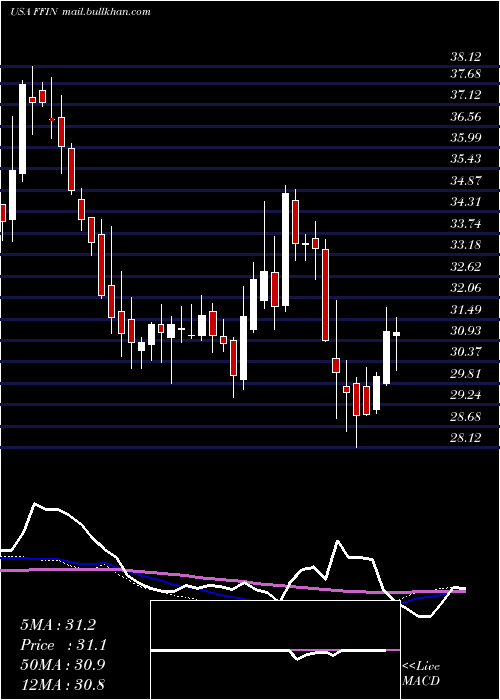Click the 'USA FFIN mail.bullkhan.com' chart title
This screenshot has width=500, height=700.
(x=81, y=12)
